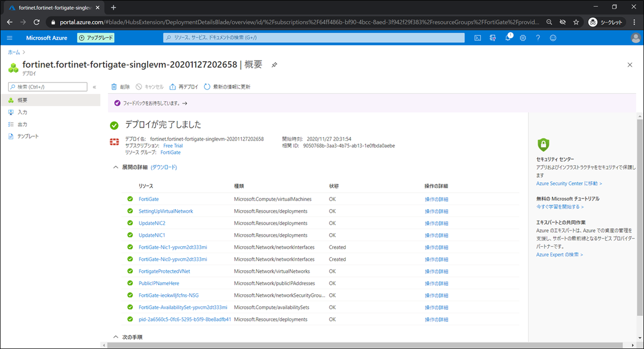Open the UpdateNIC2 resource link
This screenshot has width=644, height=349.
[152, 223]
